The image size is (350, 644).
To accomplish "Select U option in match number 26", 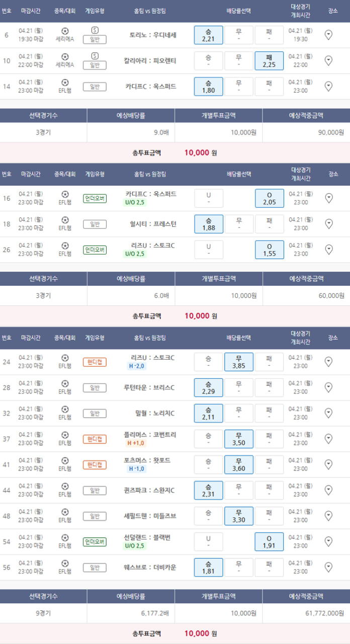I will (208, 250).
